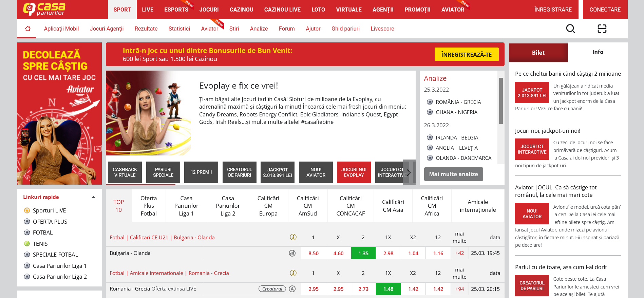Viewport: 644px width, 298px height.
Task: Open statistics icon for Bulgaria - Olanda
Action: tap(292, 253)
